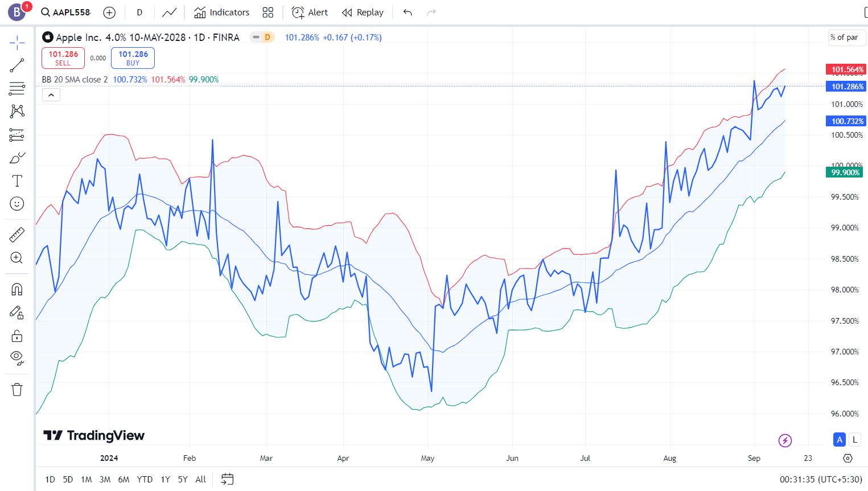The width and height of the screenshot is (868, 491).
Task: Select the Text annotation tool
Action: tap(17, 181)
